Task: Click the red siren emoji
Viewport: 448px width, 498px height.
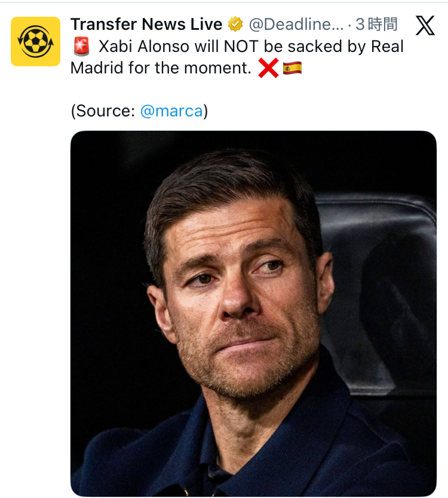Action: click(x=81, y=46)
